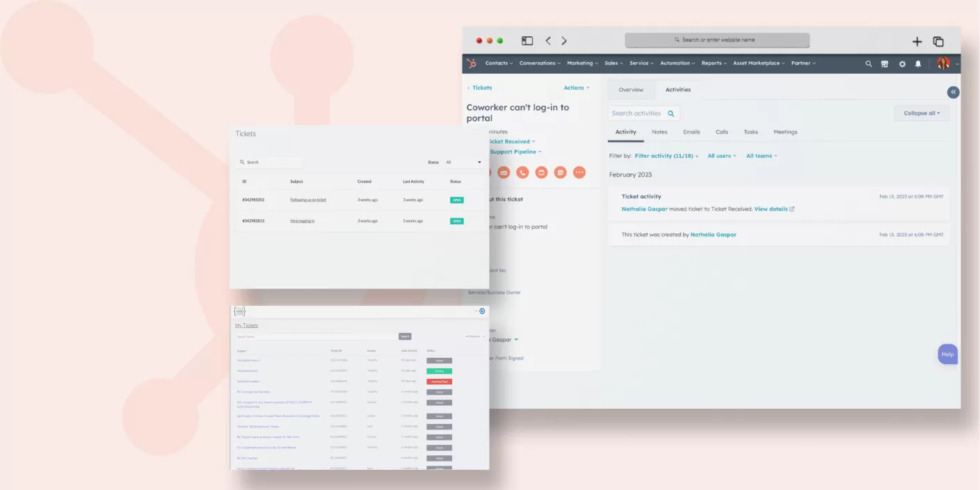The image size is (980, 490).
Task: Expand the Automation menu
Action: [677, 63]
